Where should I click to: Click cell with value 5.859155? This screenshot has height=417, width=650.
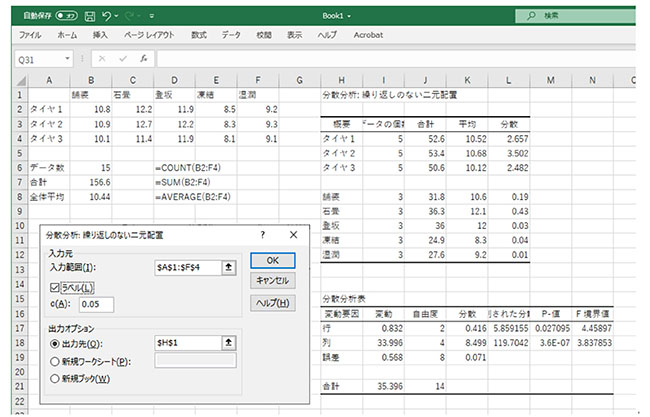pyautogui.click(x=509, y=328)
